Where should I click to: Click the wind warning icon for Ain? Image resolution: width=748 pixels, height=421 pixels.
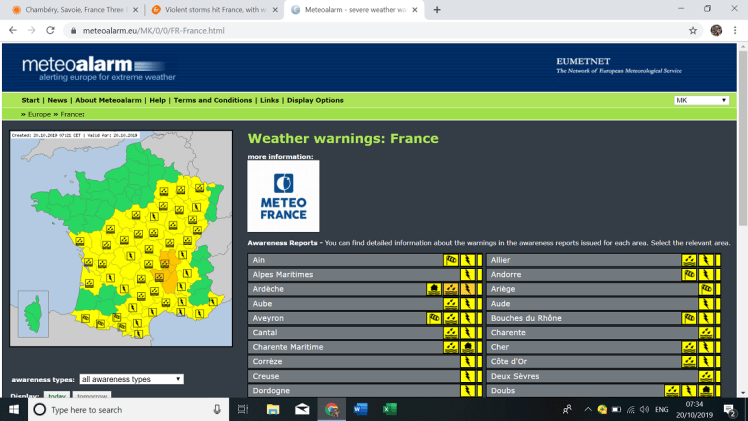(x=451, y=260)
